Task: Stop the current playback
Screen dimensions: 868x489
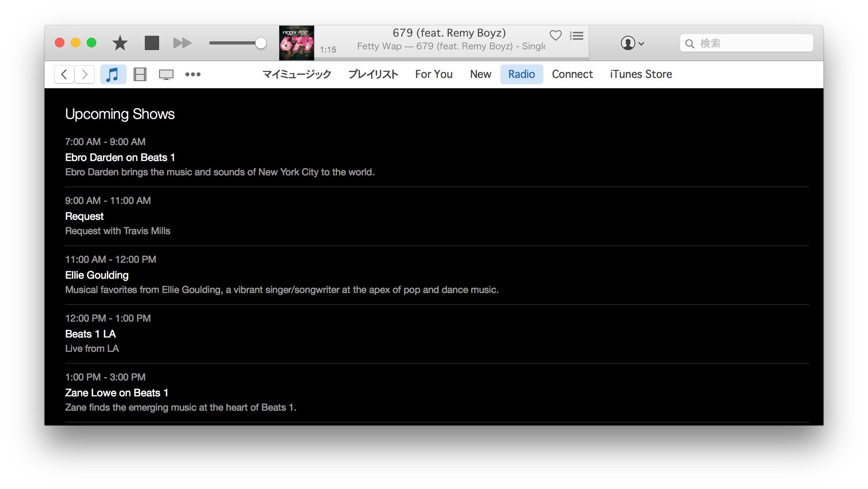Action: (152, 43)
